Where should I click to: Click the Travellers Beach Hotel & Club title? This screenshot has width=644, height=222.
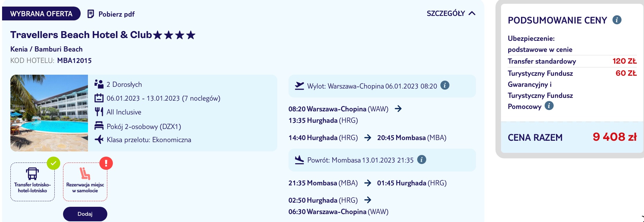pos(81,35)
